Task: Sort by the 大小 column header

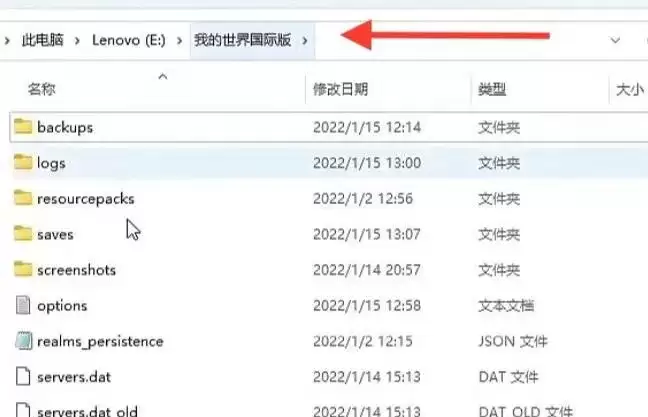Action: 630,89
